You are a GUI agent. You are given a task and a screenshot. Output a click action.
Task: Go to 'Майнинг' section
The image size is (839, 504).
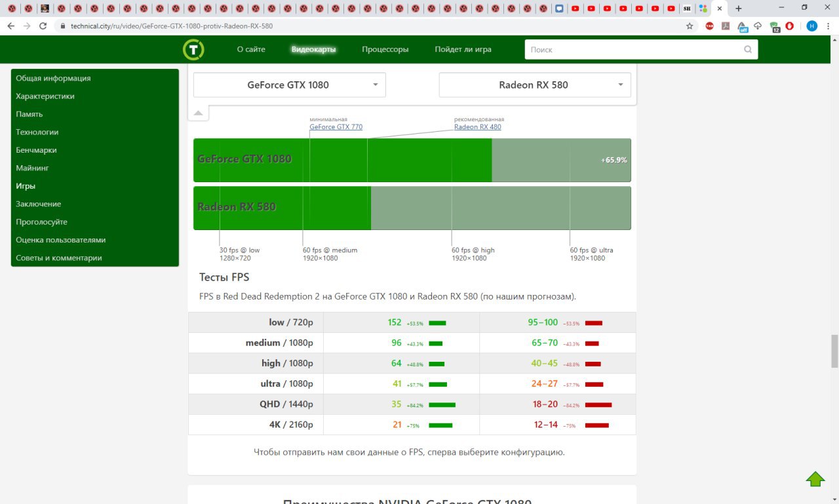coord(32,168)
